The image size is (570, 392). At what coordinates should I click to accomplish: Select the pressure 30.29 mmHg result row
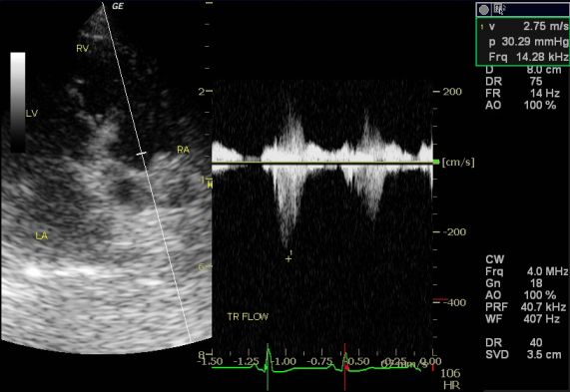tap(524, 42)
